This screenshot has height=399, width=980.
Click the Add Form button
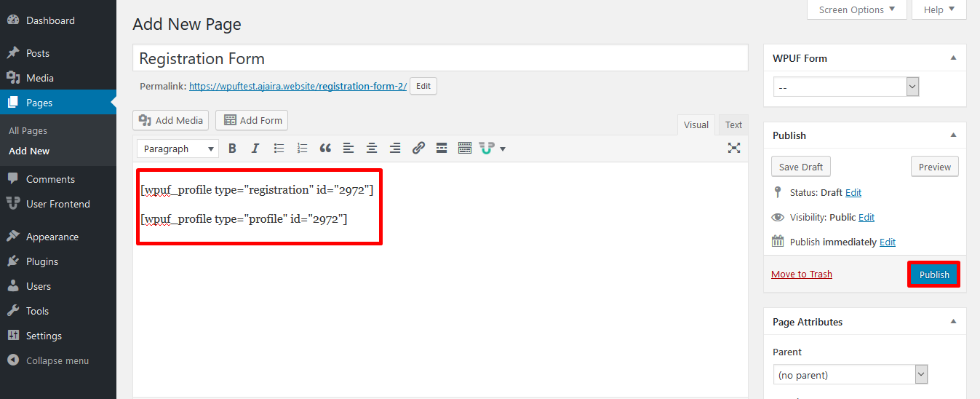click(252, 120)
